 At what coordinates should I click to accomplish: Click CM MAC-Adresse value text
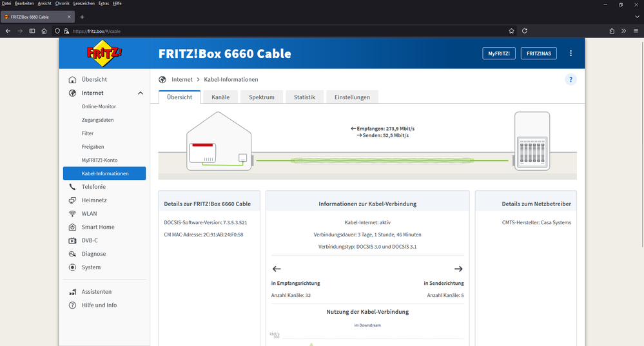pos(223,235)
